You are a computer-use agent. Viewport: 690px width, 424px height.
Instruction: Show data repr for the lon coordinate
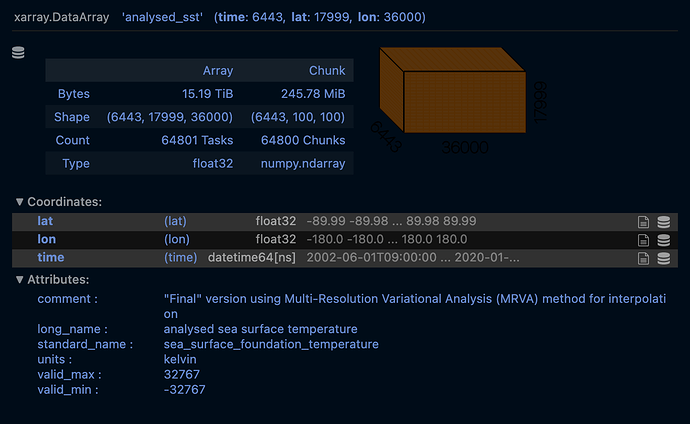click(x=664, y=240)
